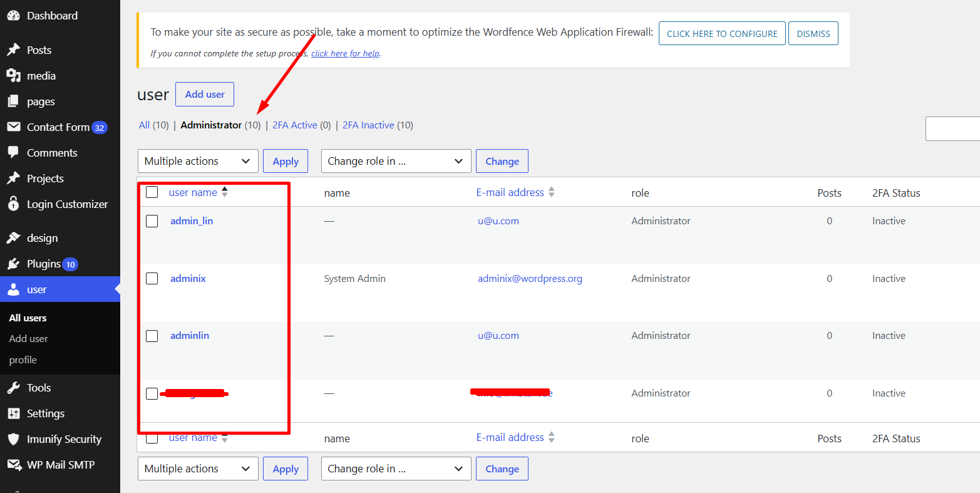Sort by top E-mail address header

point(510,192)
